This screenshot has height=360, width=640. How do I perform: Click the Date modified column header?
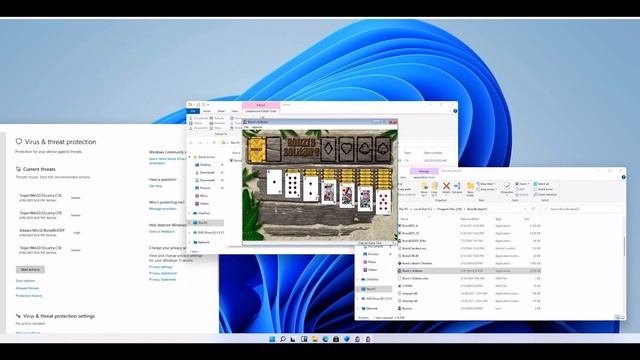[470, 219]
